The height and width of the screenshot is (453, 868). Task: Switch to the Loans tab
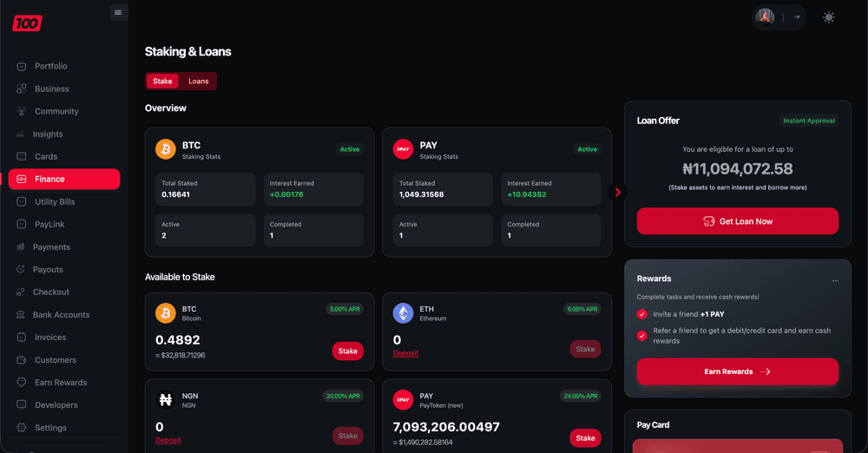coord(198,81)
